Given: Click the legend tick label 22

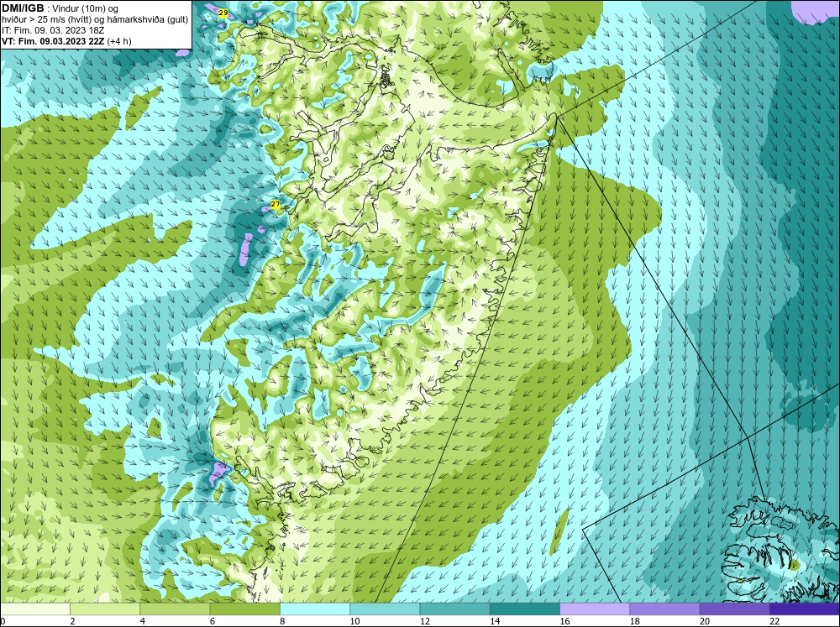Looking at the screenshot, I should click(x=774, y=621).
